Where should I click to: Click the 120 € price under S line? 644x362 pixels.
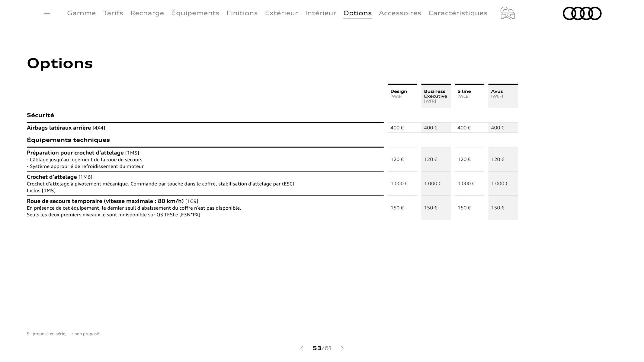click(x=464, y=159)
